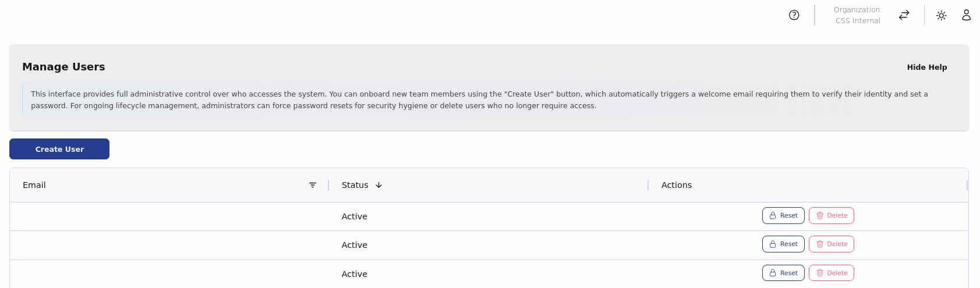Delete the second user row

(831, 244)
